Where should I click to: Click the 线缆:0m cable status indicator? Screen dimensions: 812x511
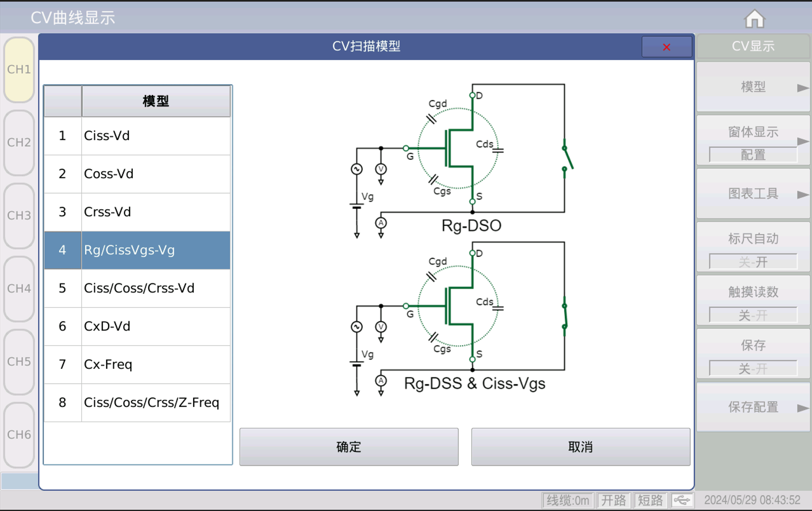pyautogui.click(x=567, y=500)
